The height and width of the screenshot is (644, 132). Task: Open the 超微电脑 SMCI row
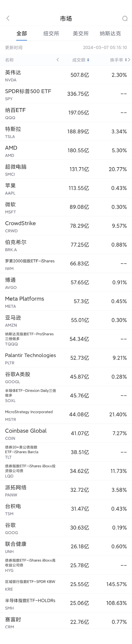click(x=66, y=169)
